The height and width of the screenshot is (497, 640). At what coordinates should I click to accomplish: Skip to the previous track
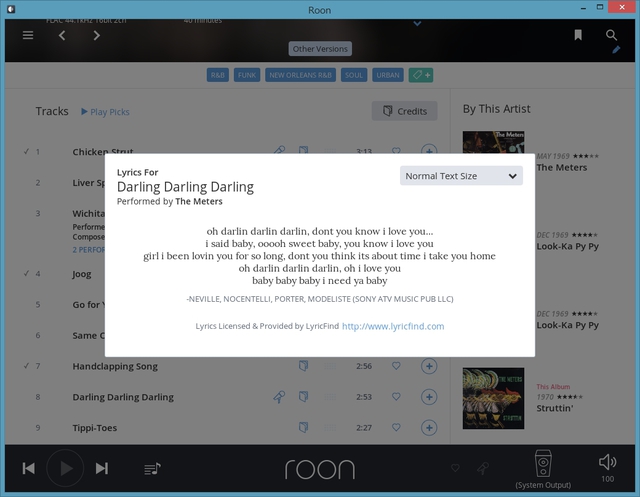[29, 468]
